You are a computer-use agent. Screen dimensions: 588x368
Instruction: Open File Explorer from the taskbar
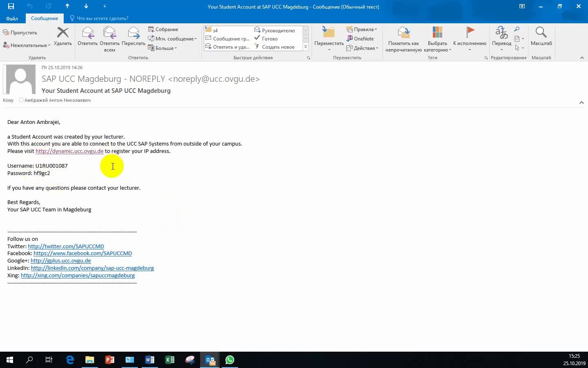pos(90,360)
